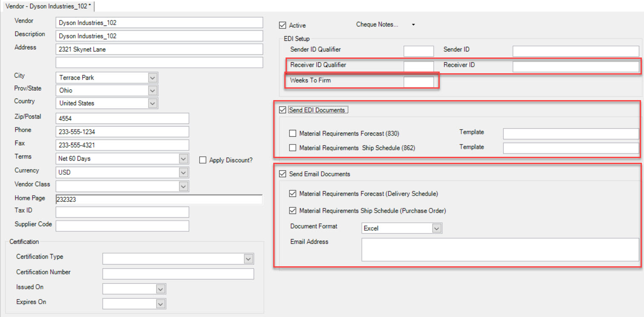Open the Vendor Class dropdown
The width and height of the screenshot is (644, 317).
(x=184, y=186)
